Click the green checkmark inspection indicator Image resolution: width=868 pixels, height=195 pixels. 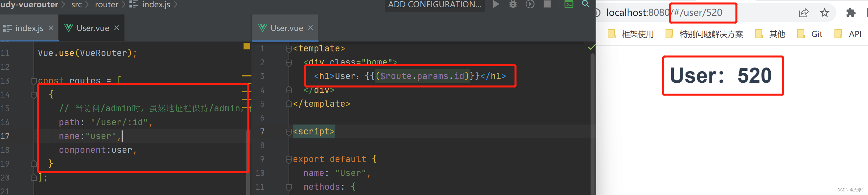point(591,47)
